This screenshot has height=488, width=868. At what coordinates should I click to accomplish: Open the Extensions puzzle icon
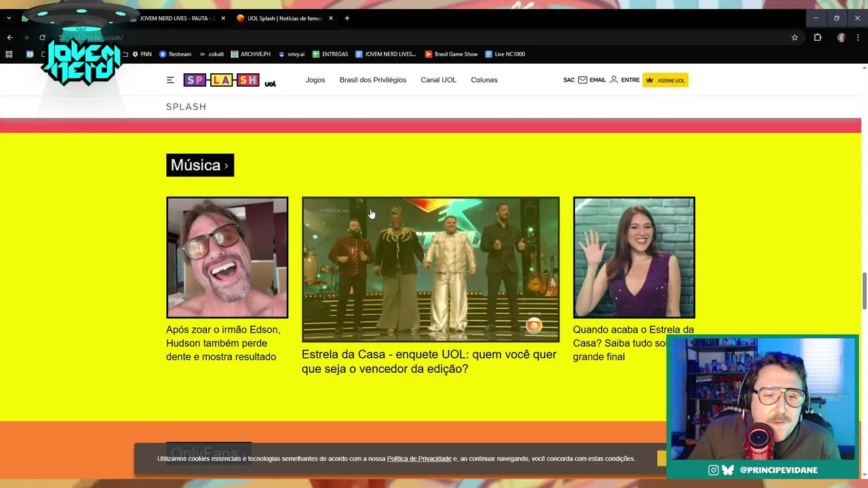(x=817, y=37)
